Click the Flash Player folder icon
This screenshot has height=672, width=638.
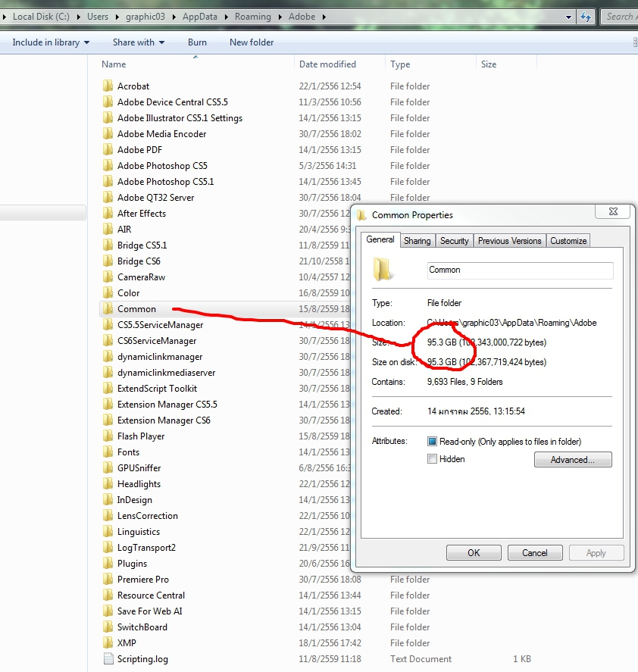click(108, 436)
